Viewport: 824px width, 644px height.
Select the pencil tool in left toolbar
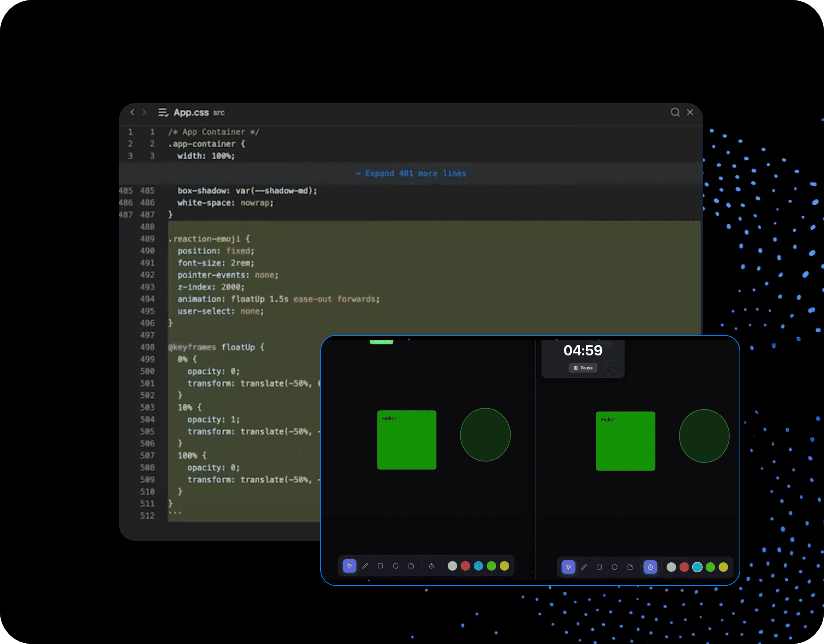click(365, 566)
